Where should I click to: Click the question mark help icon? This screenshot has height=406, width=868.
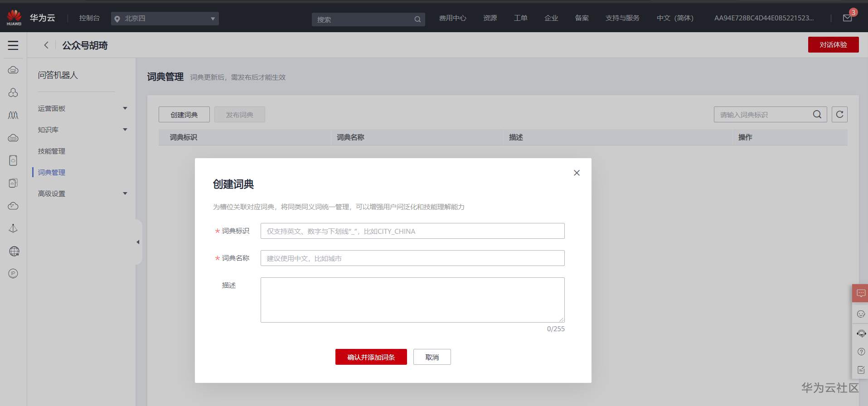point(861,352)
